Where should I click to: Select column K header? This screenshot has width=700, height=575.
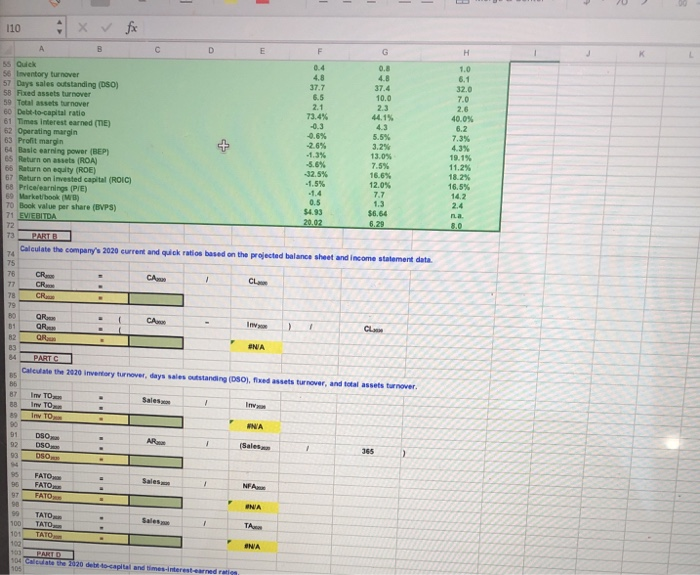click(642, 54)
